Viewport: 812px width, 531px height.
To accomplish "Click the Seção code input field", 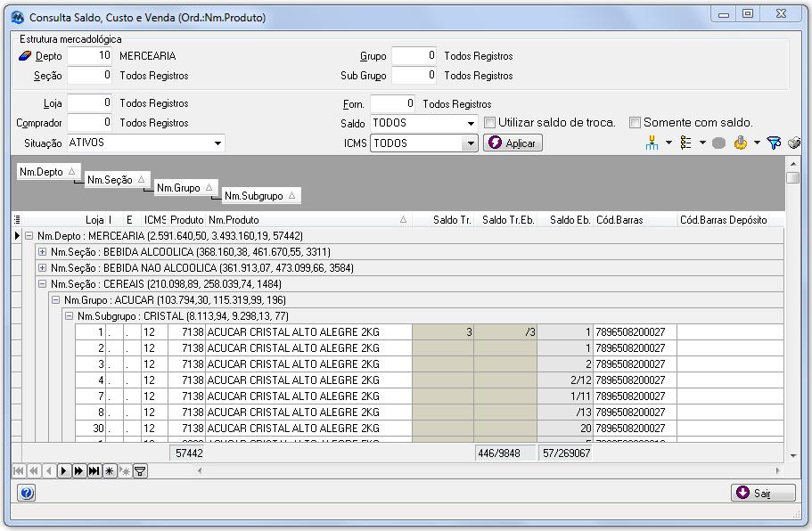I will tap(90, 76).
